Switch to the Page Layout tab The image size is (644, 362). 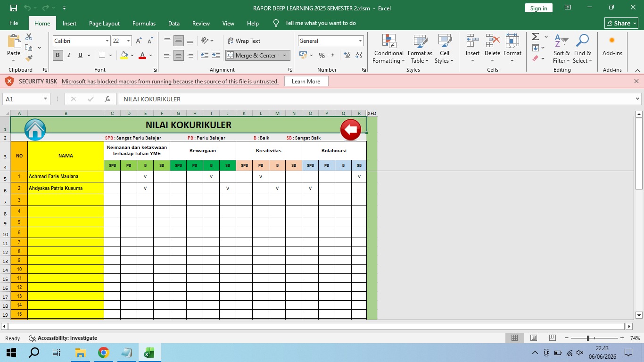click(104, 23)
